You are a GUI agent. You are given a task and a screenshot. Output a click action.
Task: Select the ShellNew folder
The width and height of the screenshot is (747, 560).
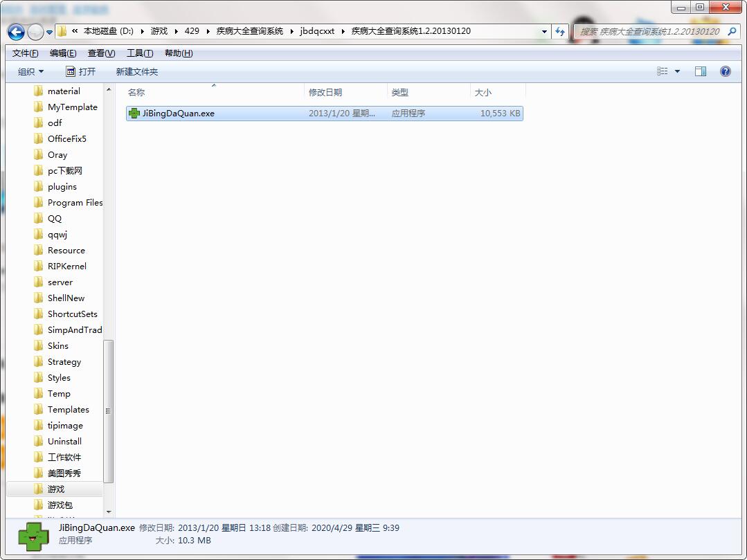66,298
